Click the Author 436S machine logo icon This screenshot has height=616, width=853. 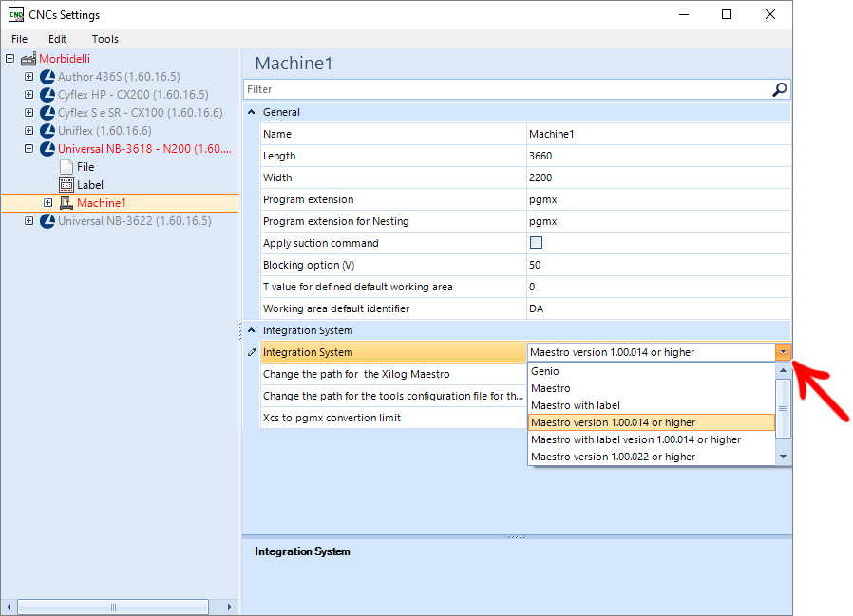point(47,77)
